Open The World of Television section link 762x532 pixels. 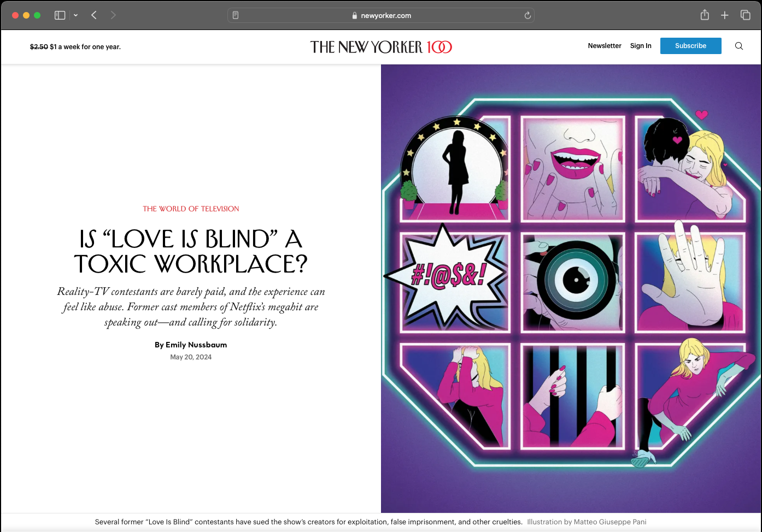191,209
